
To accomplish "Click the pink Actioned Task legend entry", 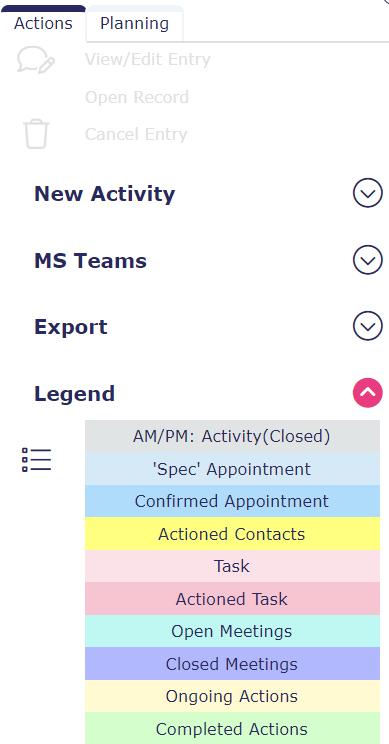I will coord(232,599).
